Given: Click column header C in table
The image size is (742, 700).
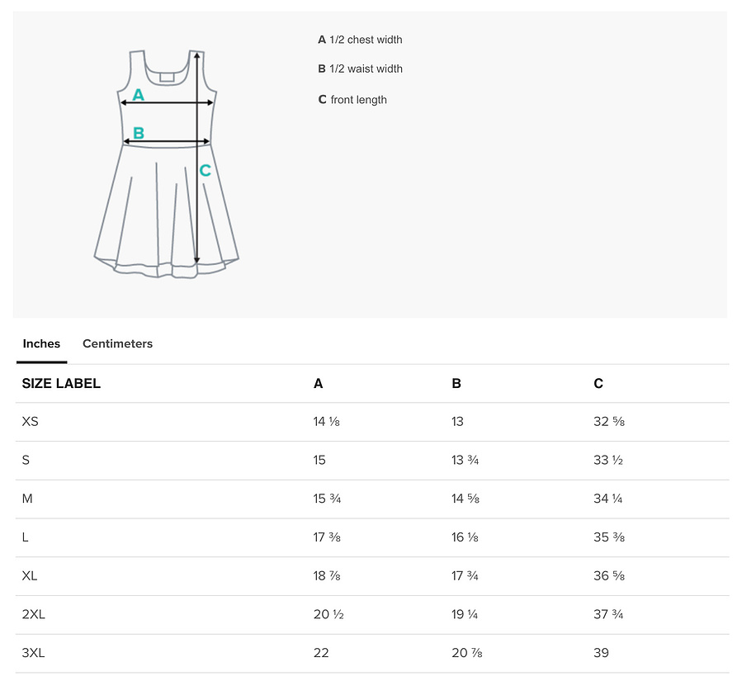Looking at the screenshot, I should [598, 383].
